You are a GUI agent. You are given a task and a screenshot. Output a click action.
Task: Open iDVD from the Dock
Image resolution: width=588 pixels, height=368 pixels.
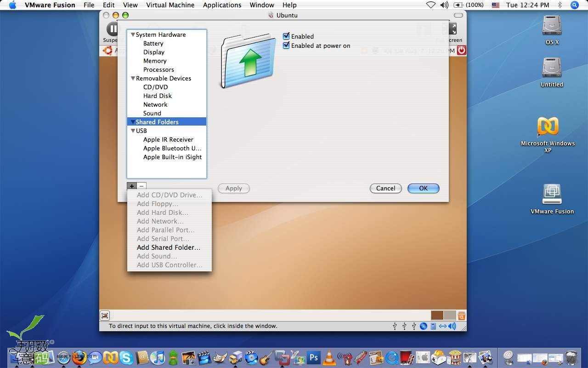[x=251, y=358]
